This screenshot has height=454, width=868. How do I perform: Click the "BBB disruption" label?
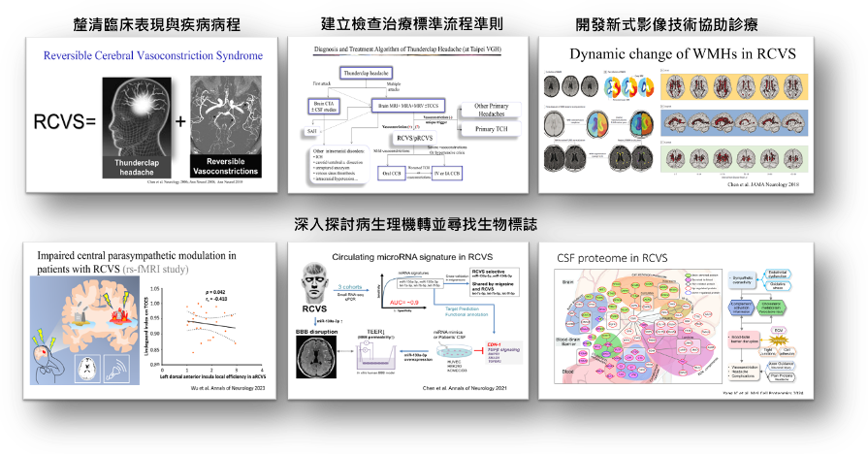[316, 332]
